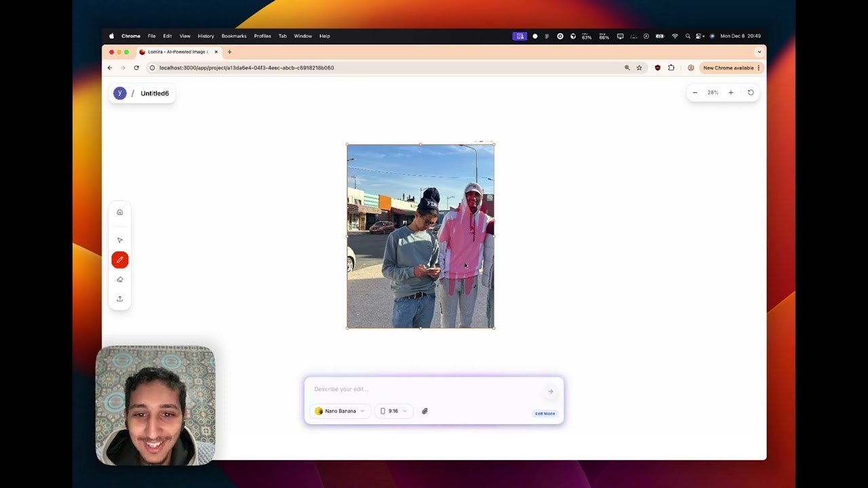Viewport: 868px width, 488px height.
Task: Open the File menu
Action: click(x=152, y=36)
